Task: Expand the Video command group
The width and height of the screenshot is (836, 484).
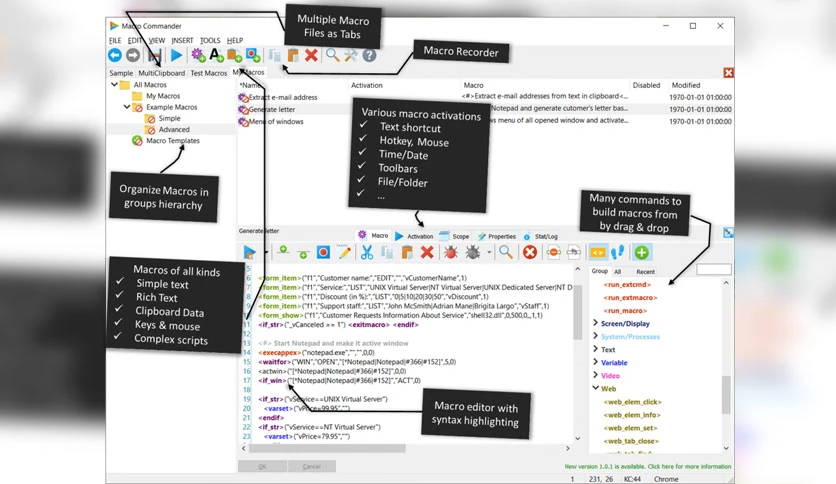Action: 596,375
